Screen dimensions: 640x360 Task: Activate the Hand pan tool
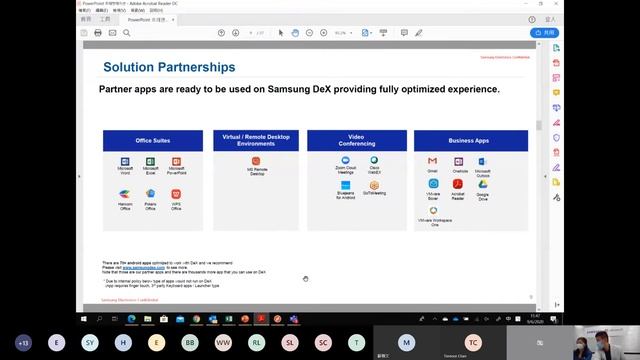(295, 33)
